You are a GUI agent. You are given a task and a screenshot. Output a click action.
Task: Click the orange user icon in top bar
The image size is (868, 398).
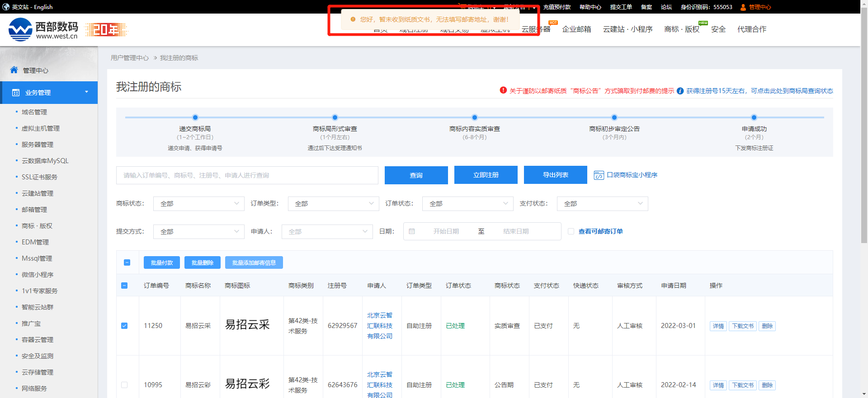click(743, 7)
